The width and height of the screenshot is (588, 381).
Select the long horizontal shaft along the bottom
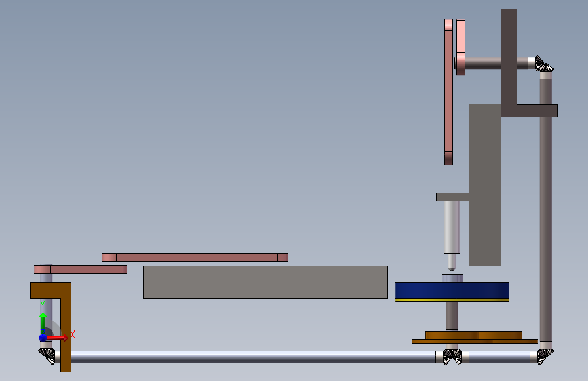click(x=253, y=357)
